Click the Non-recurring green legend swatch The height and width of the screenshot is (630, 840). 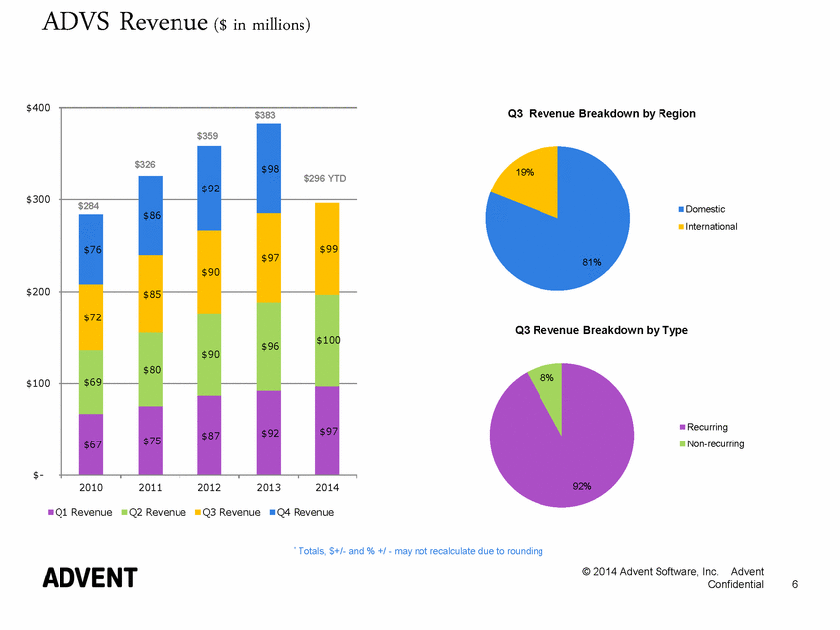tap(682, 444)
